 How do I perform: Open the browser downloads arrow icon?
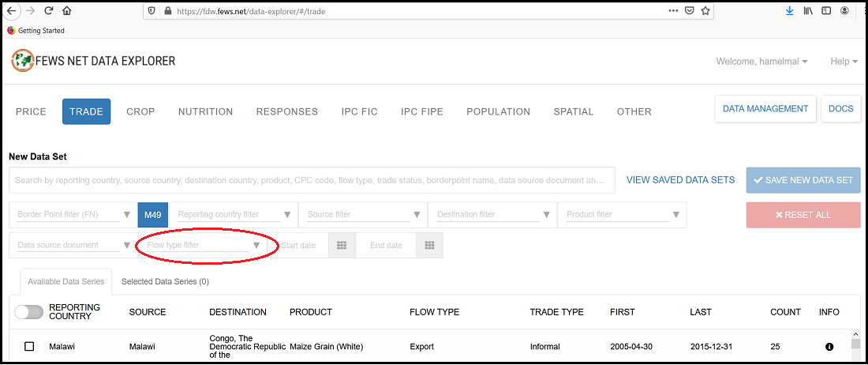(x=790, y=11)
